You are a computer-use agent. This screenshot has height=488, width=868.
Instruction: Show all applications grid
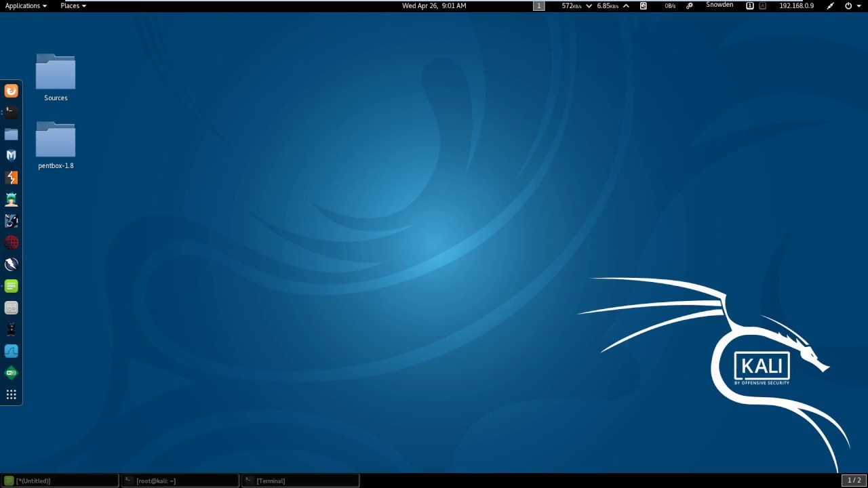[11, 394]
